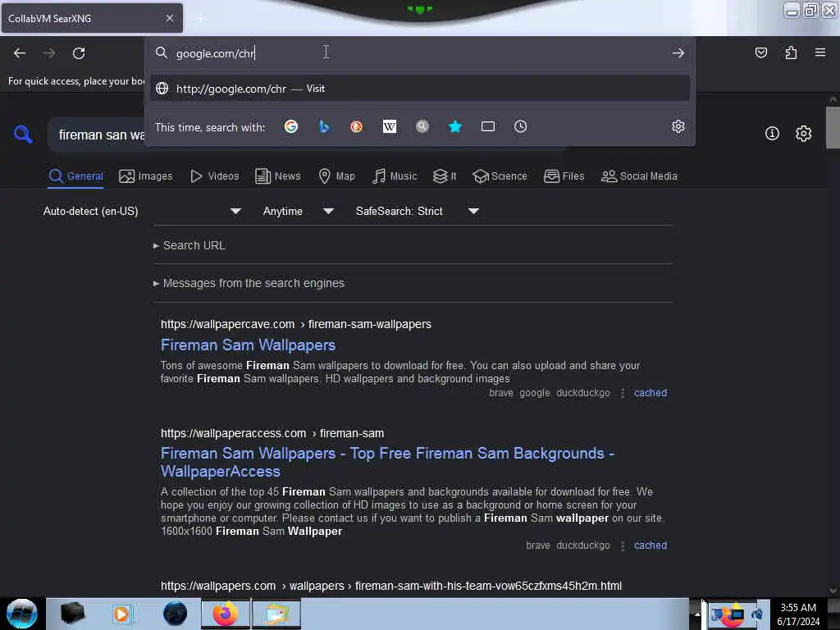
Task: Search only in open Tabs icon
Action: [x=488, y=126]
